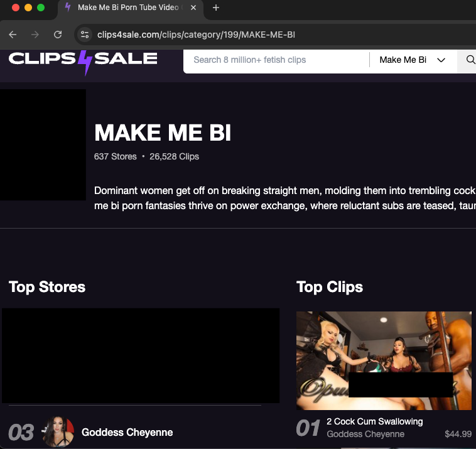Open the top clip thumbnail image
Viewport: 476px width, 449px height.
pyautogui.click(x=384, y=360)
